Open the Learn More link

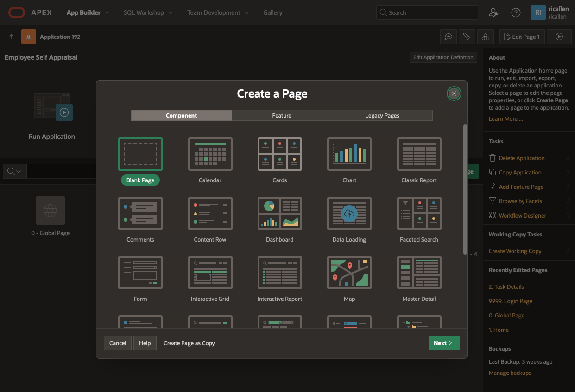pyautogui.click(x=505, y=119)
